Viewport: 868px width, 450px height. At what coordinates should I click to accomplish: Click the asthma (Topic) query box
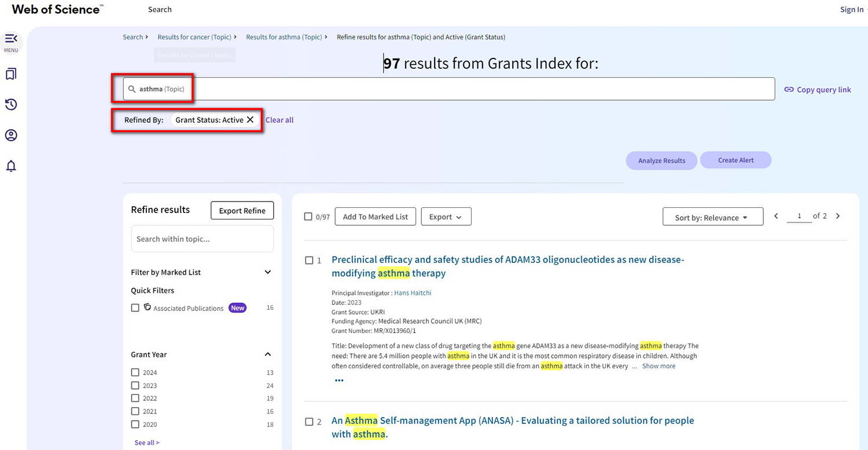coord(448,89)
